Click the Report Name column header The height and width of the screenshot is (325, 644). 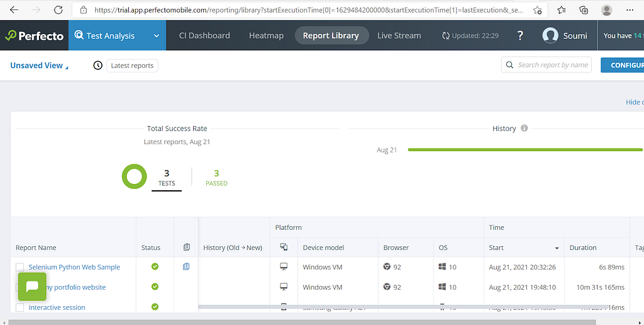(36, 248)
